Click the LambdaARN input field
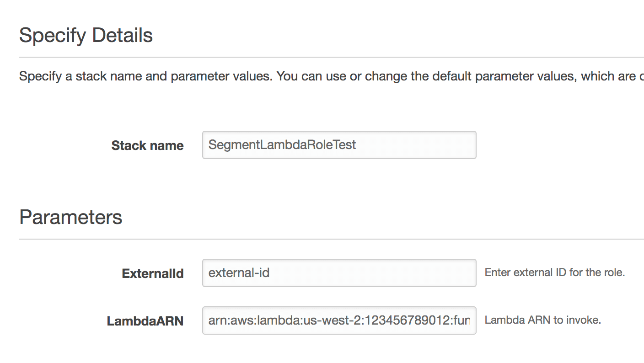 (338, 320)
